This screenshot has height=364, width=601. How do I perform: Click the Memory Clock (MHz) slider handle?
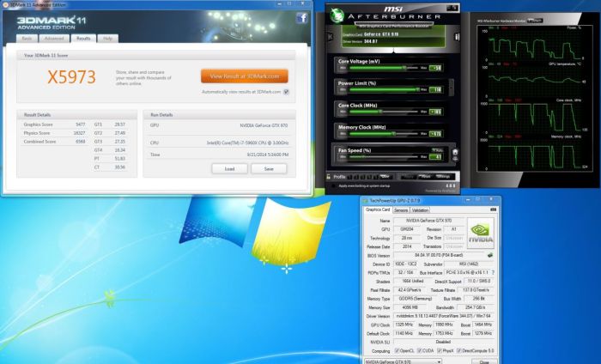coord(393,134)
